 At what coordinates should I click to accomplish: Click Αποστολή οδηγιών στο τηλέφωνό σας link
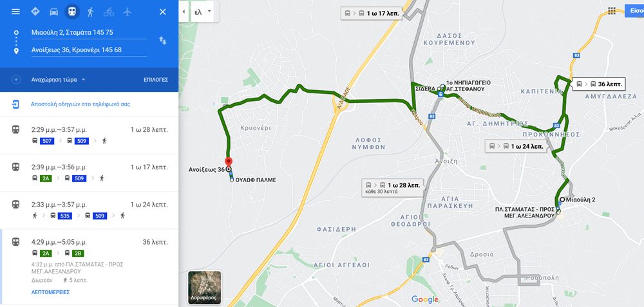80,104
